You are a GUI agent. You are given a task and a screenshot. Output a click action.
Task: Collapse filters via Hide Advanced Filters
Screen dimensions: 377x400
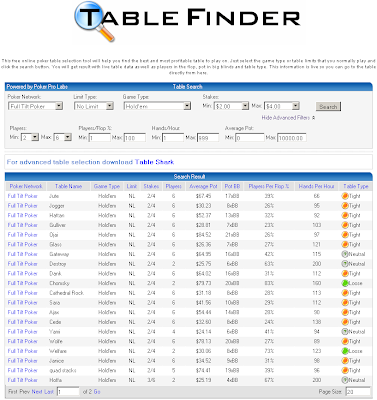click(288, 118)
